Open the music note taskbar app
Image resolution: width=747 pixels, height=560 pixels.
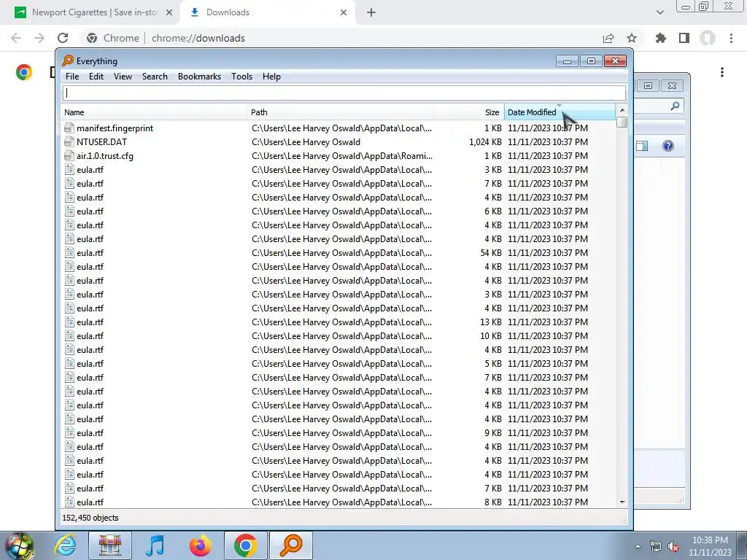tap(155, 545)
